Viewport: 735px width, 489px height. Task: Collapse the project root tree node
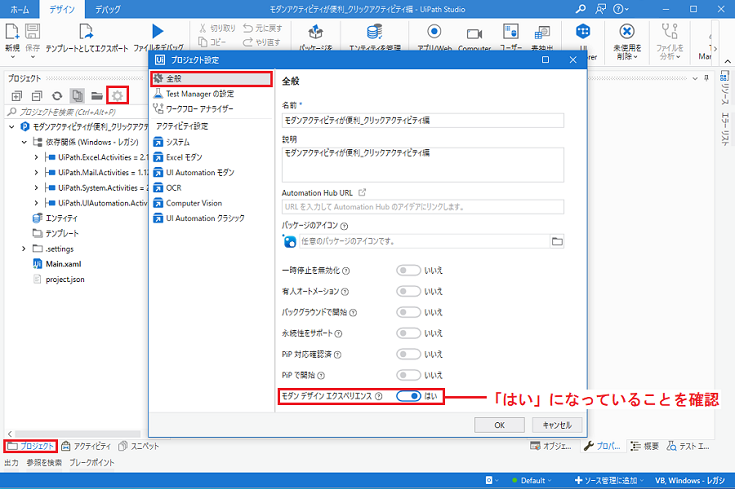tap(12, 127)
